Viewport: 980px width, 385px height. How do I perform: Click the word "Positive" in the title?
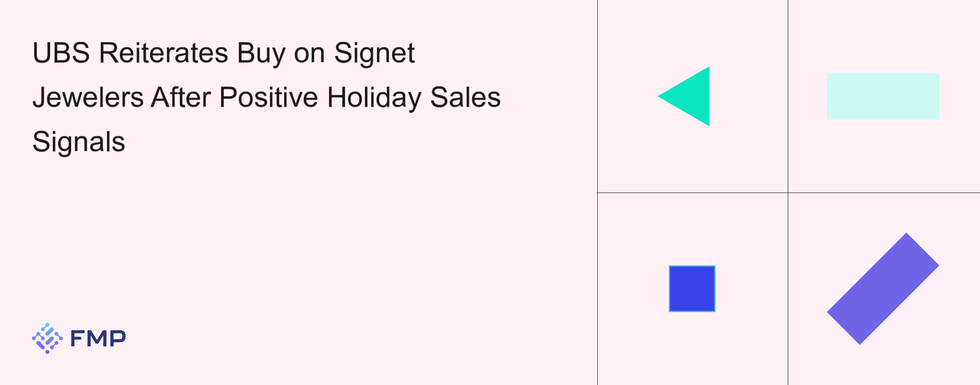(269, 97)
